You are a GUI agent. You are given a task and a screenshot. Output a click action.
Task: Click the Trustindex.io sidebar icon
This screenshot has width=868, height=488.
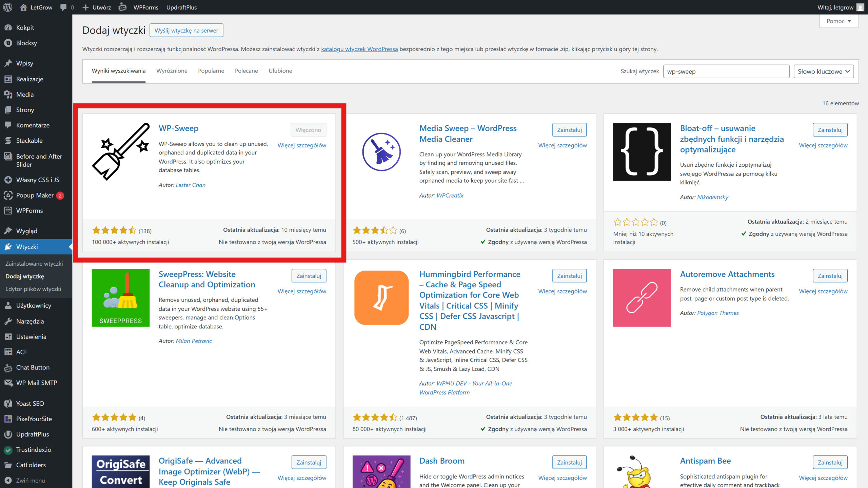(8, 450)
